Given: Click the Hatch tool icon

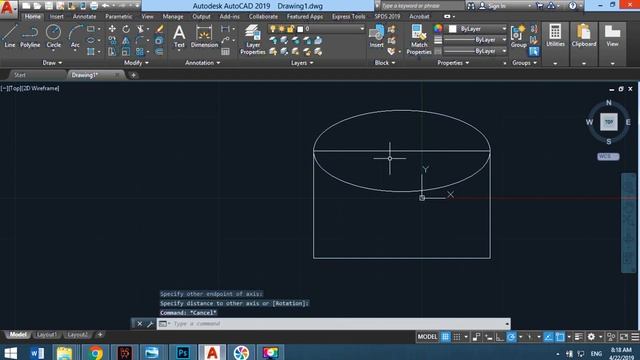Looking at the screenshot, I should [91, 52].
